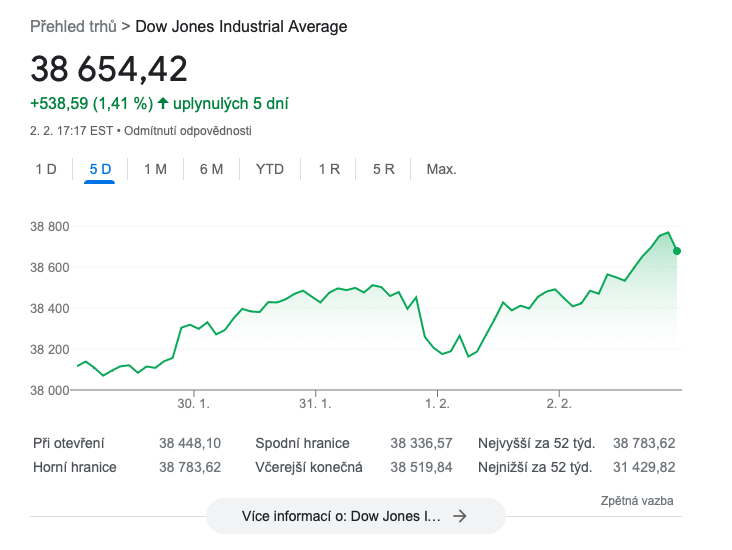
Task: Click the Spodní hranice label
Action: 302,443
